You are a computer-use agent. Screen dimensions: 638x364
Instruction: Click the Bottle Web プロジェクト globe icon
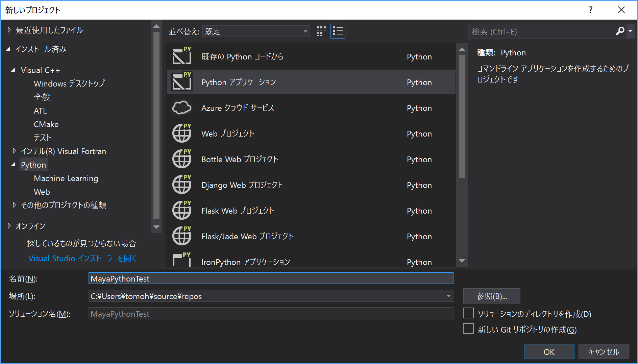click(182, 159)
